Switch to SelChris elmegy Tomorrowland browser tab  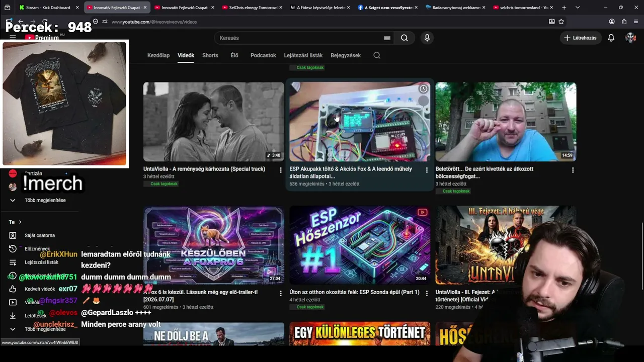253,8
